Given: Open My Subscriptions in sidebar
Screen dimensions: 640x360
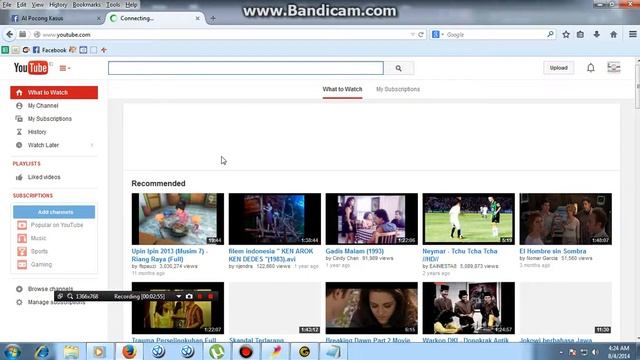Looking at the screenshot, I should (49, 119).
